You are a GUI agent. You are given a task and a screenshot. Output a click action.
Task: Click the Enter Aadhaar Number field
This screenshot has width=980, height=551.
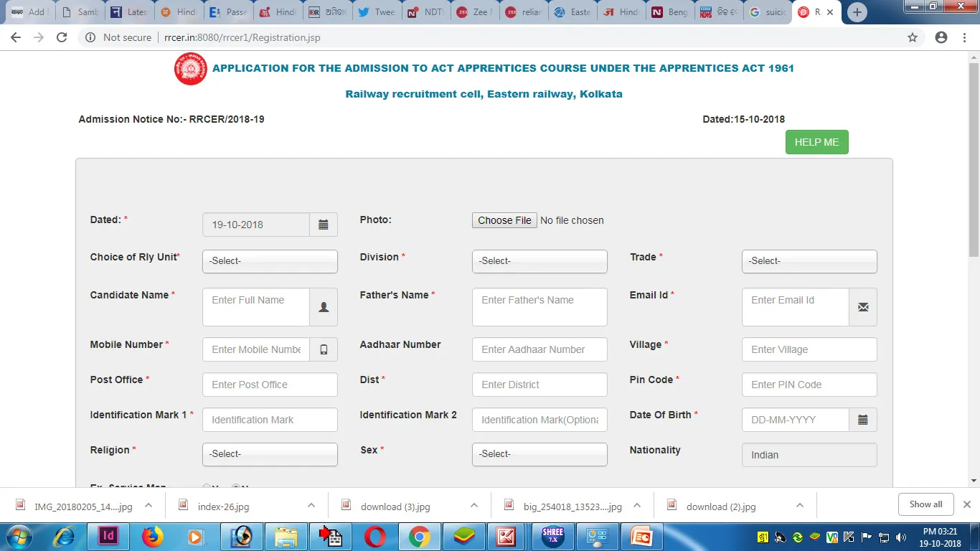coord(540,349)
